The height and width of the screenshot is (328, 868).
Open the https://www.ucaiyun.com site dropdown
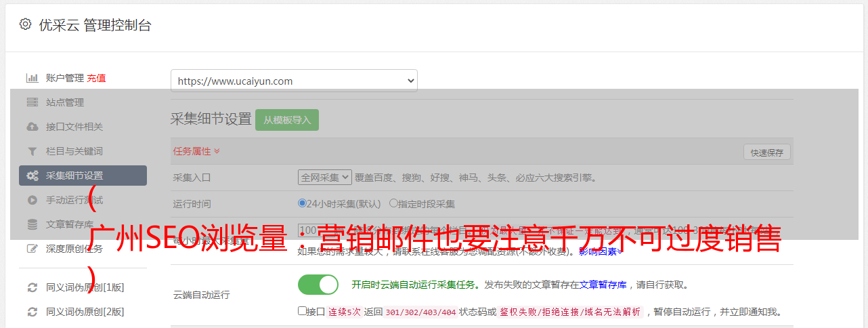tap(294, 81)
